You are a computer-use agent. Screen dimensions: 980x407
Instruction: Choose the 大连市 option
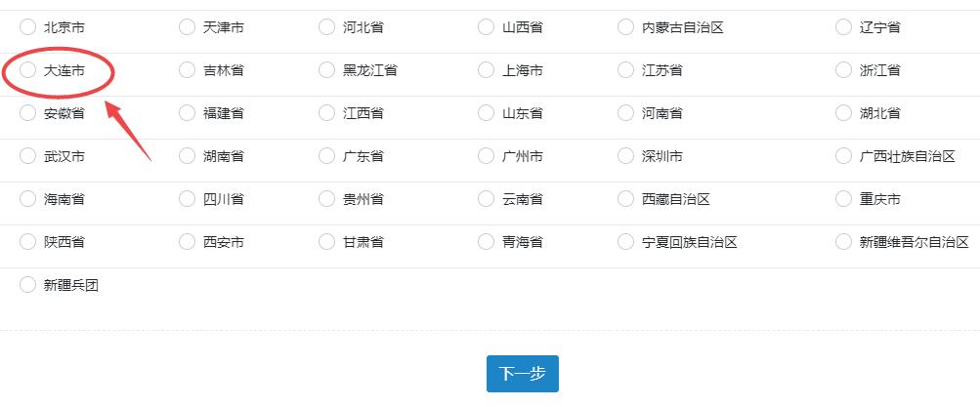(27, 70)
